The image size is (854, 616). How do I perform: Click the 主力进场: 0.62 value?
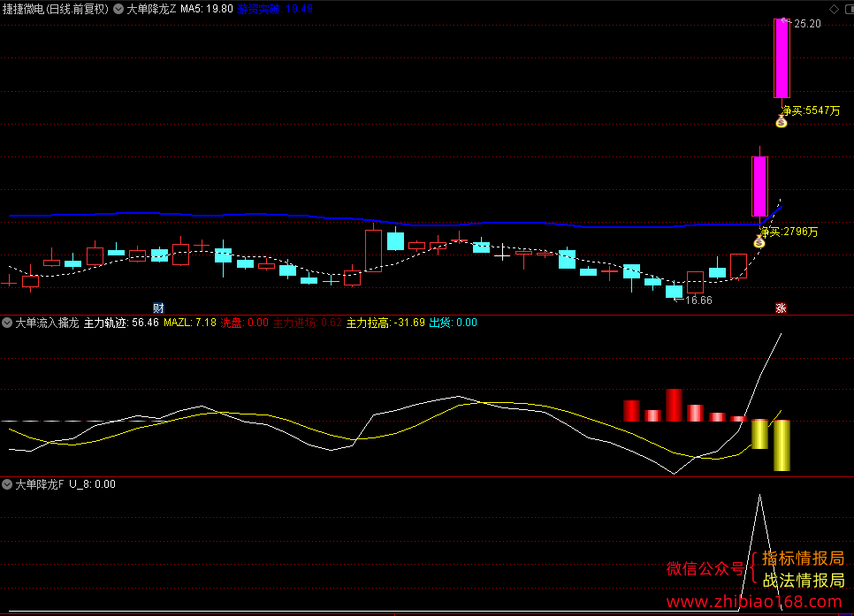pyautogui.click(x=307, y=323)
